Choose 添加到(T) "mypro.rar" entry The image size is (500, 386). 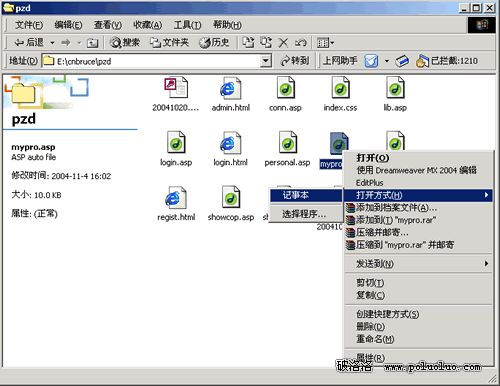(x=418, y=220)
